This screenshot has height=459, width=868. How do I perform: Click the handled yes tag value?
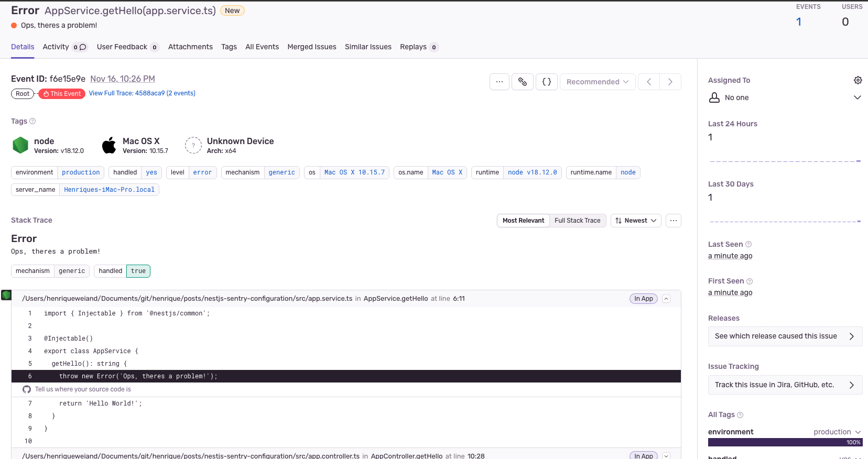151,172
